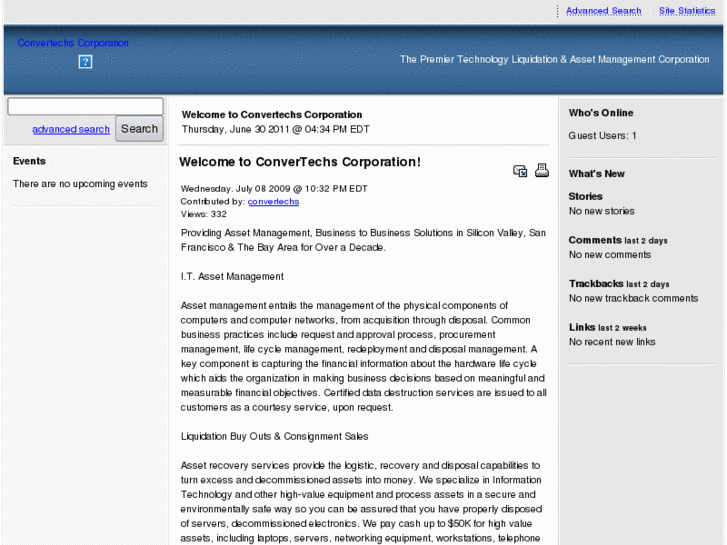Click the Wednesday, July 08 2009 story date
This screenshot has height=545, width=727.
[274, 189]
